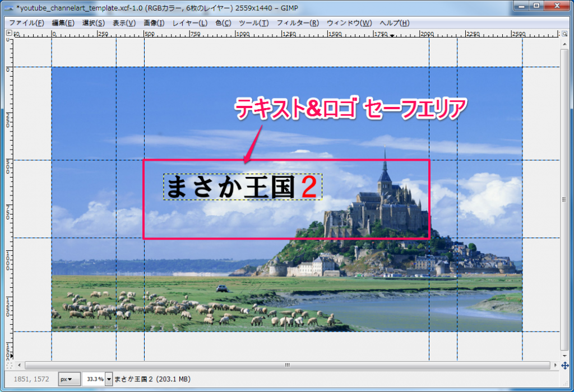Click the horizontal scrollbar right arrow
574x392 pixels.
[x=556, y=365]
